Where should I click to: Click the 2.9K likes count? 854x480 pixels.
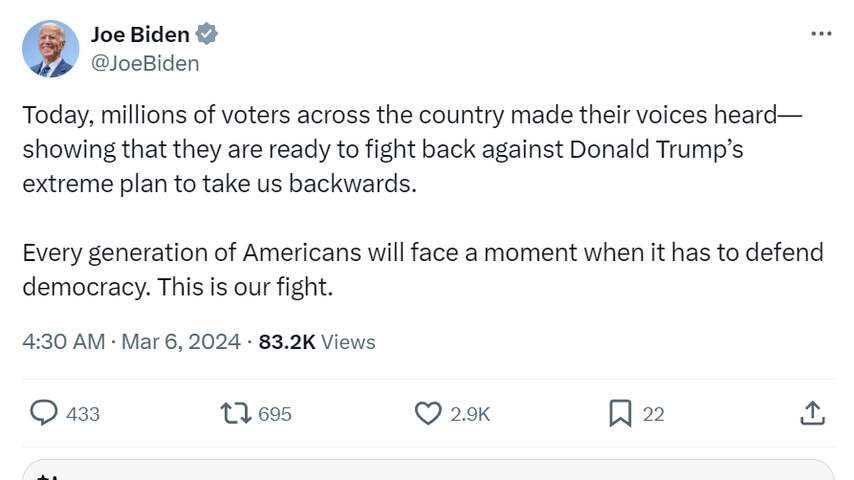click(x=470, y=414)
